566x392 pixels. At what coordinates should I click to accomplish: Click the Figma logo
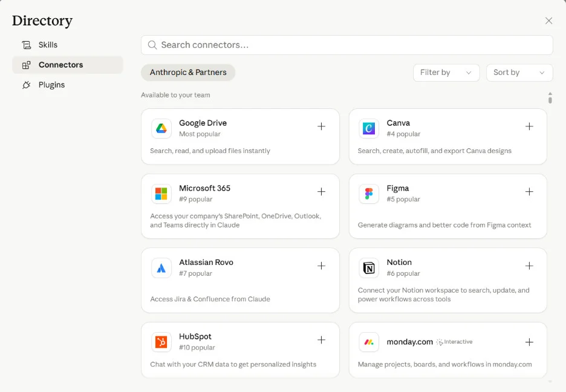tap(369, 194)
